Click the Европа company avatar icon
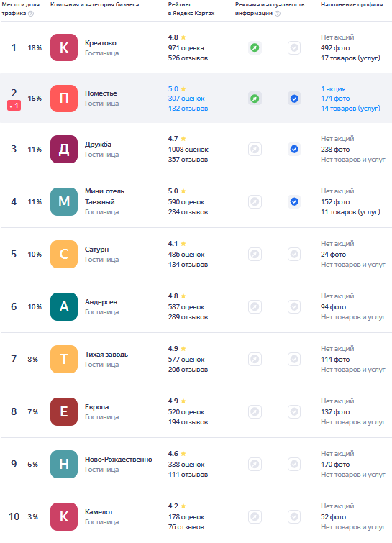The image size is (392, 543). coord(64,411)
